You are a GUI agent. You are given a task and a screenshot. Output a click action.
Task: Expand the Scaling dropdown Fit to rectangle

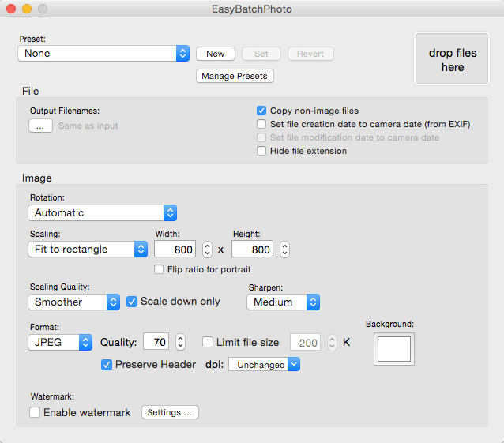click(x=88, y=250)
